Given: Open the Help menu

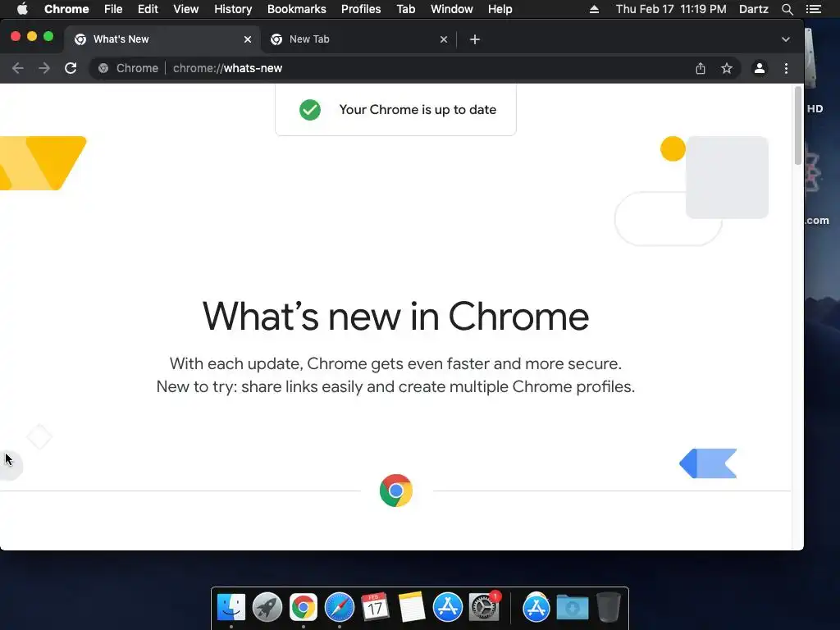Looking at the screenshot, I should pyautogui.click(x=500, y=9).
